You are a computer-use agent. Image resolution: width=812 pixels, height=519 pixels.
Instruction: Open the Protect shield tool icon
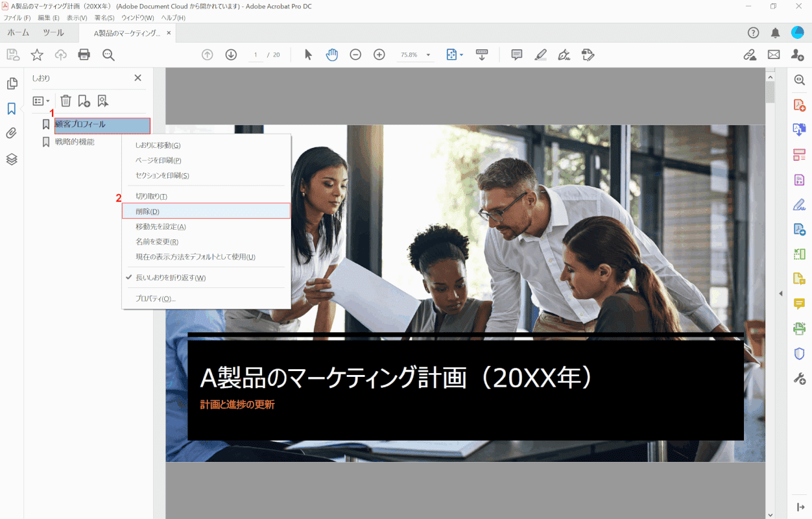[799, 353]
